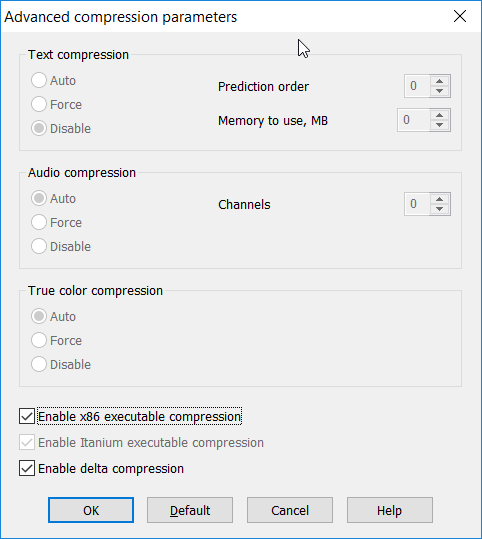
Task: Open the Help button
Action: [x=390, y=510]
